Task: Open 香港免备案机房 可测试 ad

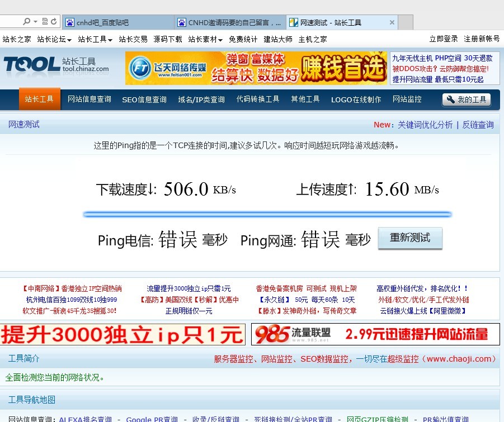Action: pos(307,288)
